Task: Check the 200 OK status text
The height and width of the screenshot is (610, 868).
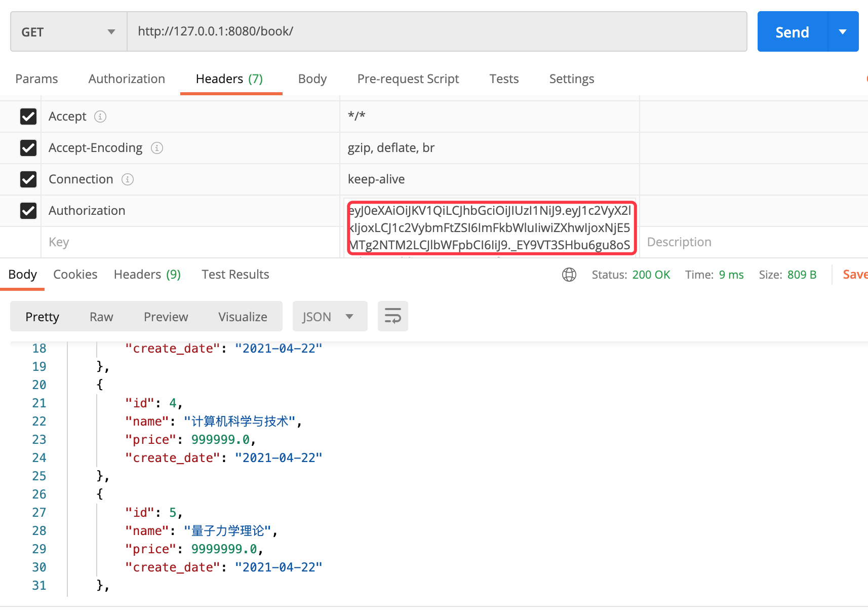Action: point(651,275)
